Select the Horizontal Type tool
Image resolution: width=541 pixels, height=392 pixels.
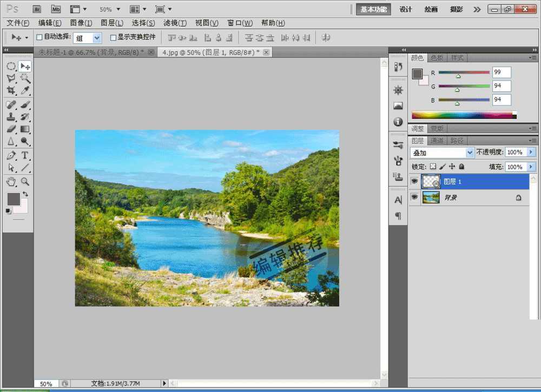coord(25,156)
